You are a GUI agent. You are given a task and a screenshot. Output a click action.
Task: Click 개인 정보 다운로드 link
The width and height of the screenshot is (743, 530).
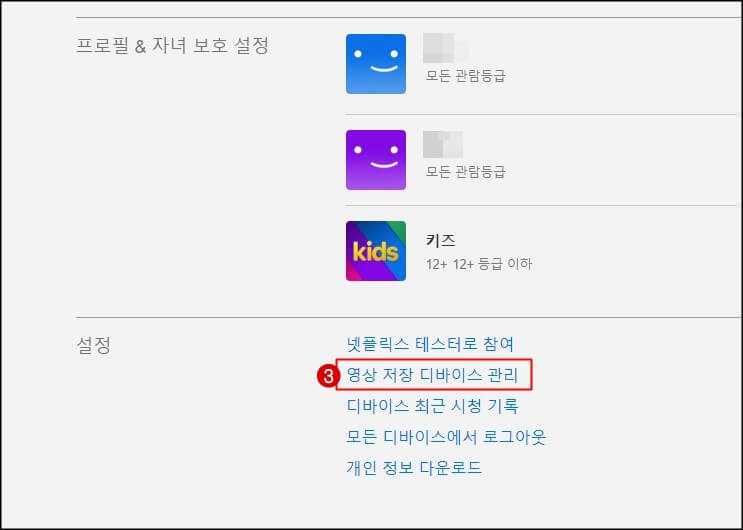(414, 467)
